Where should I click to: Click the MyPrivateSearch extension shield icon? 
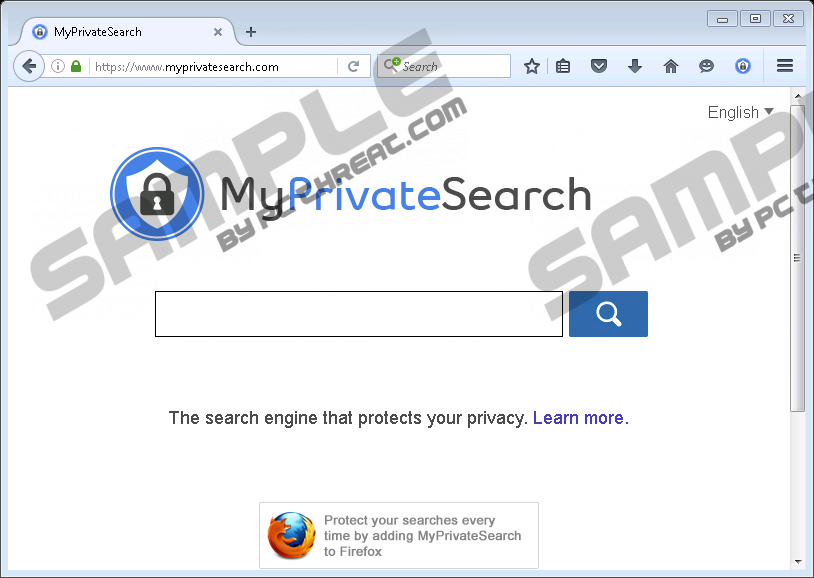[x=743, y=66]
